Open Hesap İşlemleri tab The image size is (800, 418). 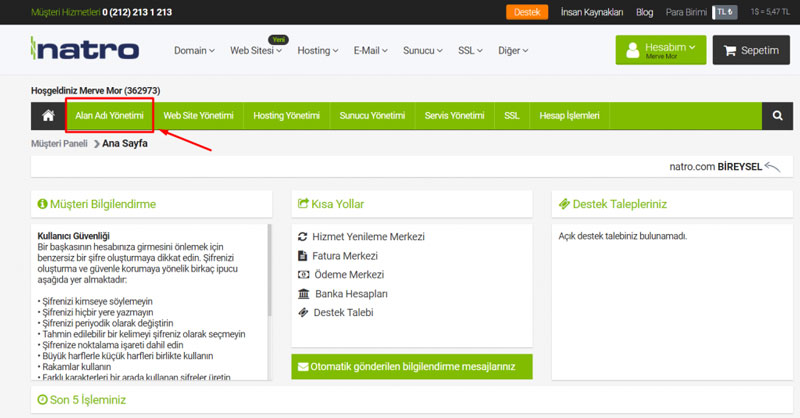pyautogui.click(x=569, y=116)
